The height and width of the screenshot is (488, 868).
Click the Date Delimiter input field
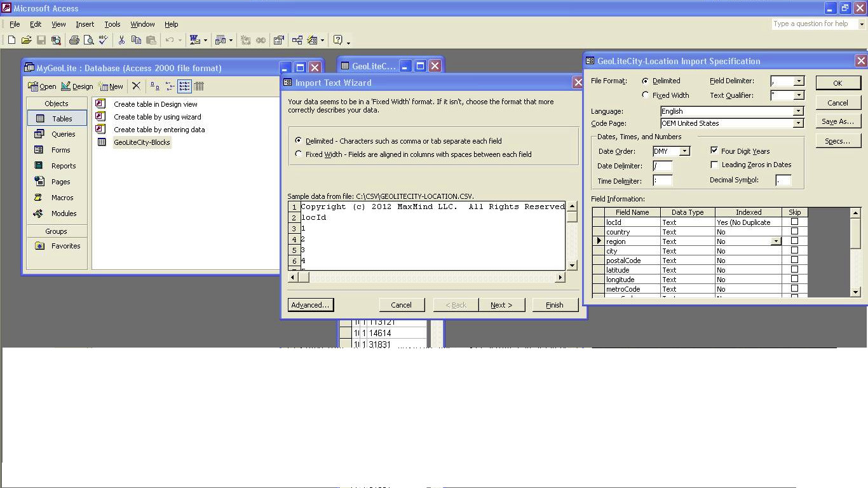tap(662, 166)
